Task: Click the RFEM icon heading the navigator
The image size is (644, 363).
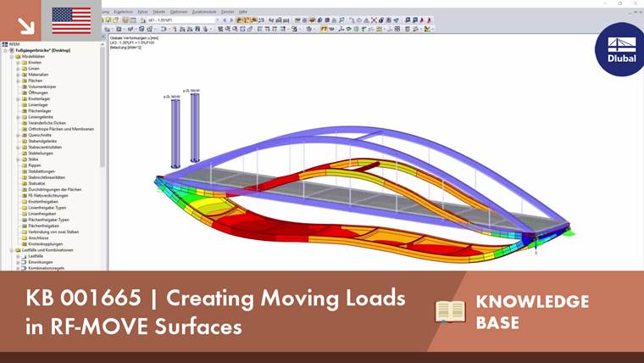Action: click(x=5, y=44)
